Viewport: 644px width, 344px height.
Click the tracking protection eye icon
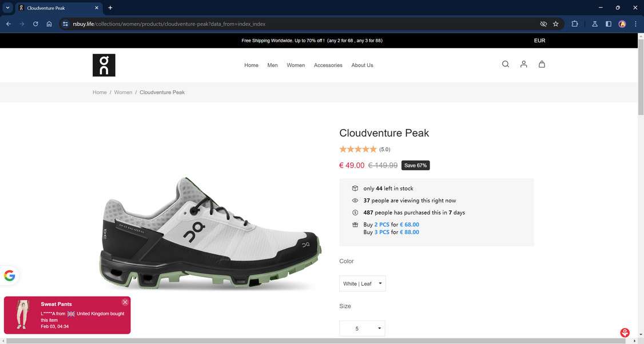543,24
